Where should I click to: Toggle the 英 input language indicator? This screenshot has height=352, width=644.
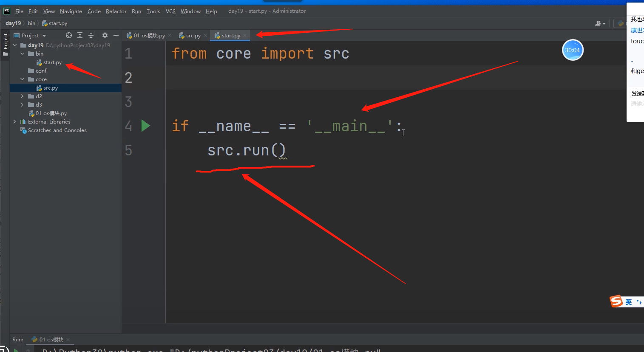pos(629,302)
